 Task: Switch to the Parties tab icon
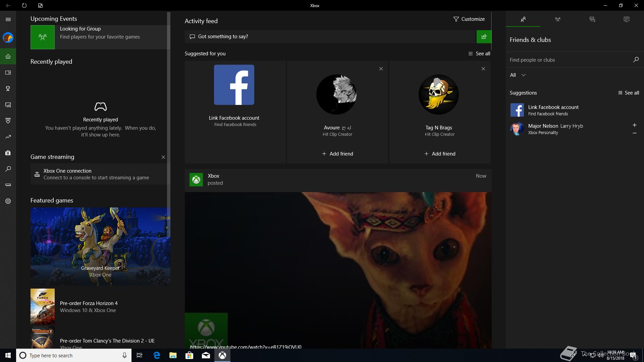point(557,19)
